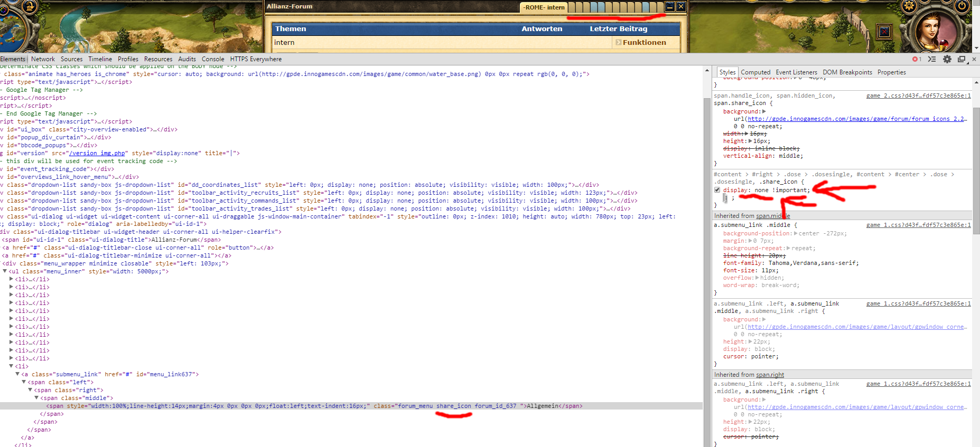Open DevTools settings gear
The width and height of the screenshot is (980, 447).
tap(947, 59)
